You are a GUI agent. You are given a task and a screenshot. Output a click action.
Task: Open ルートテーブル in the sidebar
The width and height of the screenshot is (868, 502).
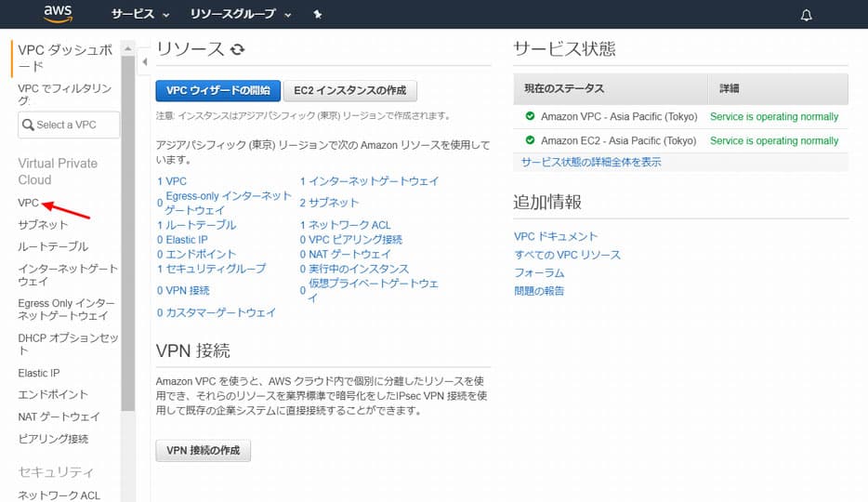pyautogui.click(x=53, y=246)
